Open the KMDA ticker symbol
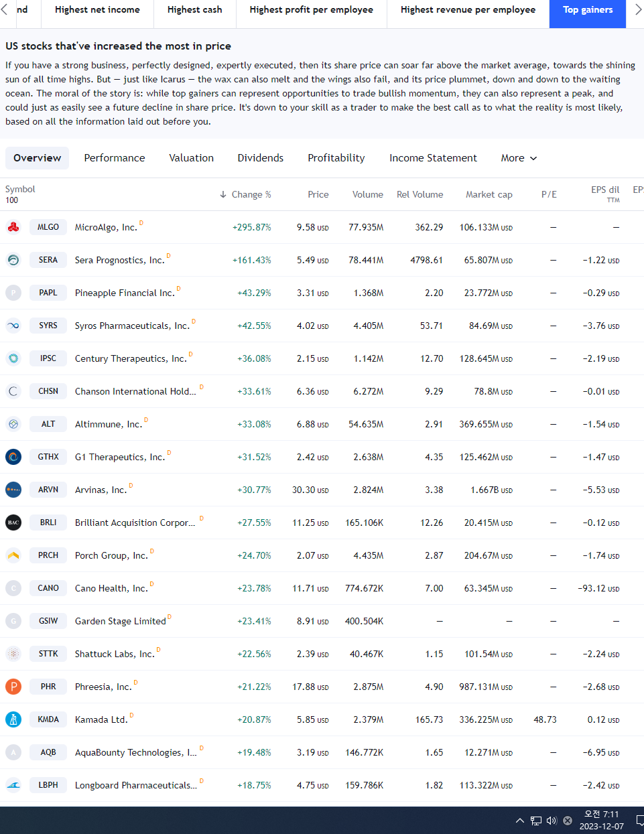Image resolution: width=644 pixels, height=834 pixels. click(48, 719)
